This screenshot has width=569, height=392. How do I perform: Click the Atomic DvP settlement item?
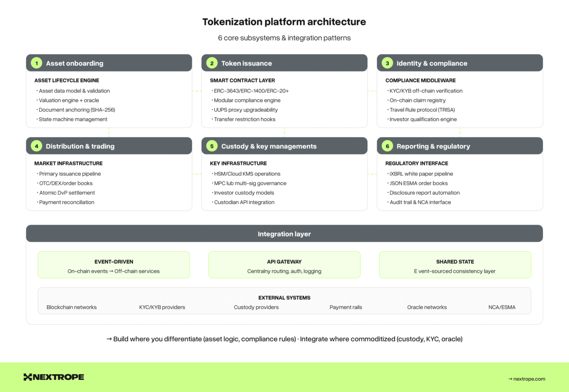(67, 192)
